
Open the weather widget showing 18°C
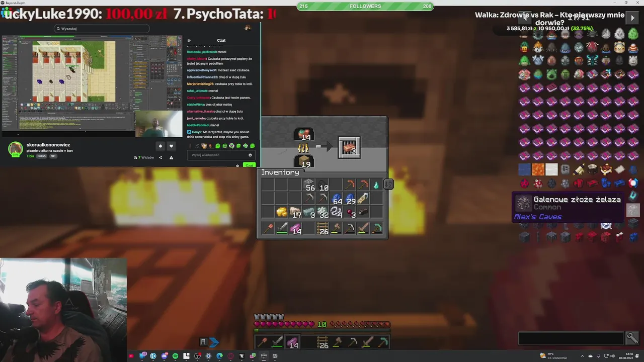pos(554,355)
